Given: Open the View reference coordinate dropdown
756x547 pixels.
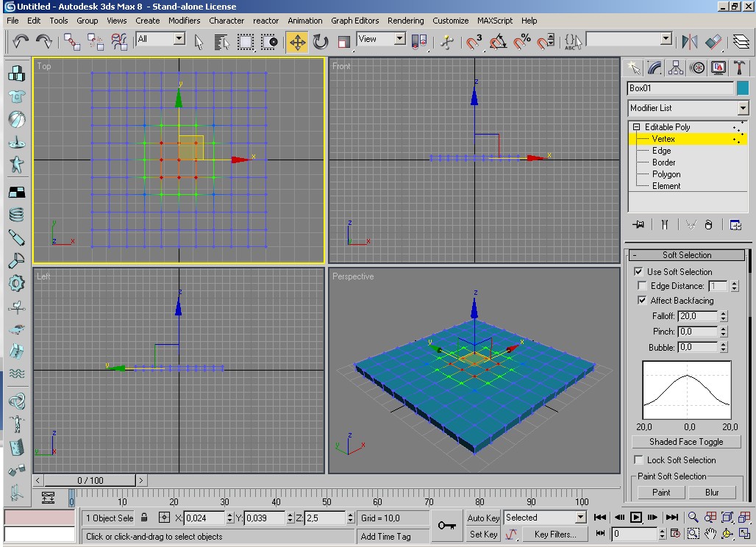Looking at the screenshot, I should (400, 39).
